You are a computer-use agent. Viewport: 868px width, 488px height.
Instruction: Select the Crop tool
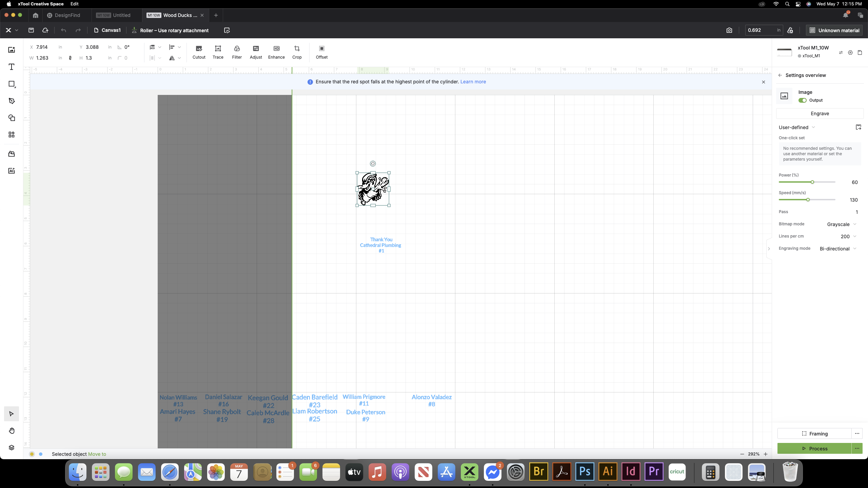[x=297, y=52]
